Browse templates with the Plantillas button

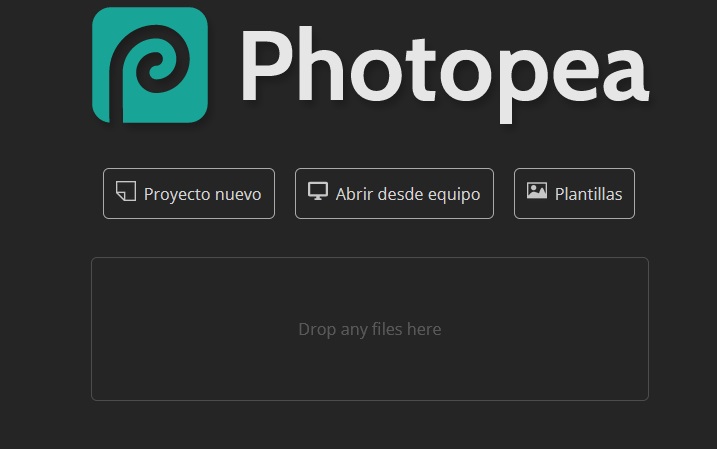(x=574, y=193)
